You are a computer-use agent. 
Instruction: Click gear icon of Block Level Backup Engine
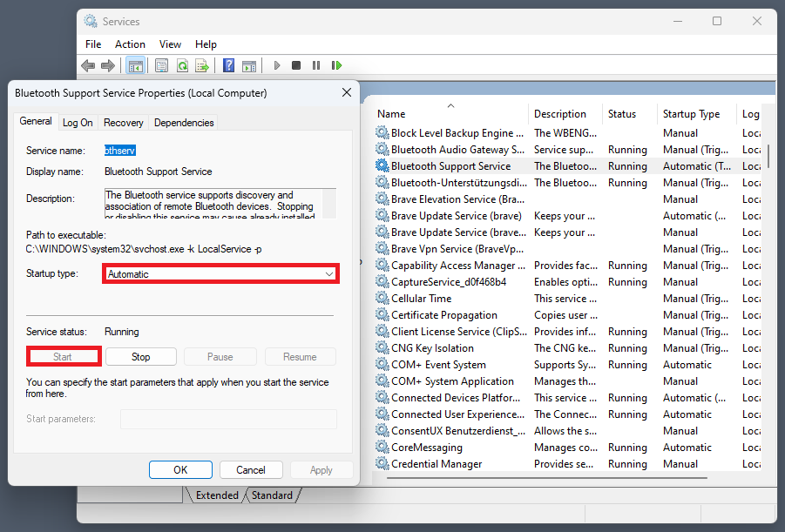(382, 132)
